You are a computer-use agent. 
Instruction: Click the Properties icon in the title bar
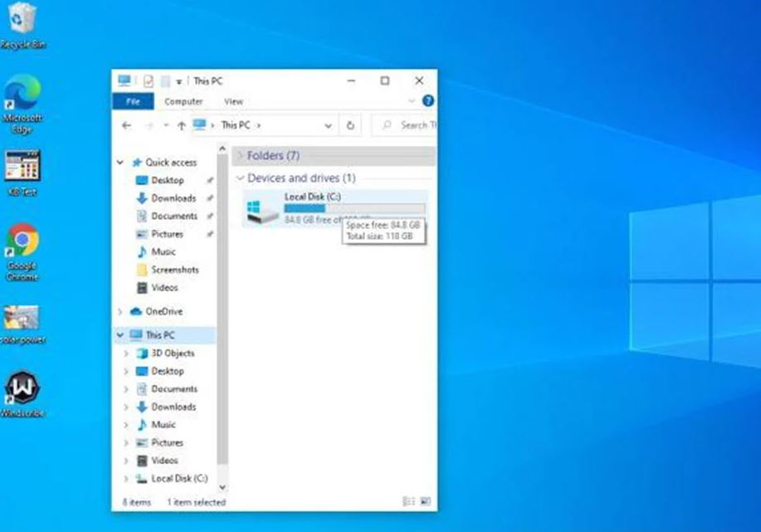pyautogui.click(x=149, y=81)
